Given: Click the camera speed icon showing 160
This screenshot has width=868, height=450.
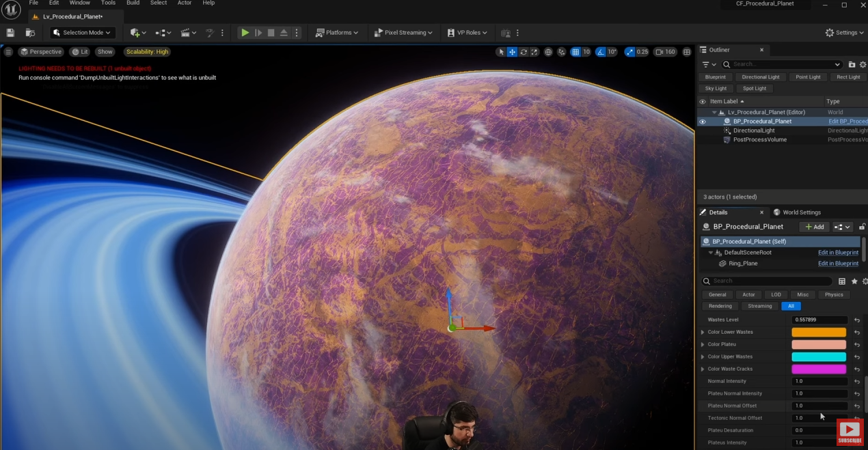Looking at the screenshot, I should [665, 52].
